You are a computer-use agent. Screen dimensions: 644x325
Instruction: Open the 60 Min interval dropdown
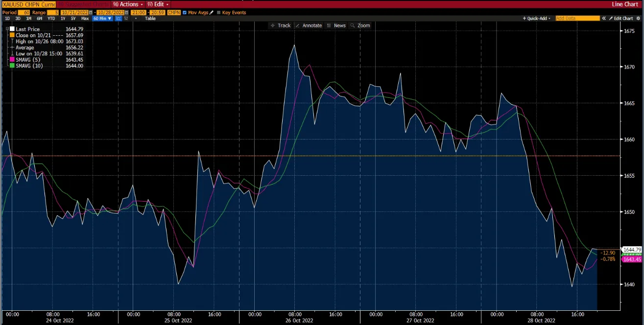point(103,19)
